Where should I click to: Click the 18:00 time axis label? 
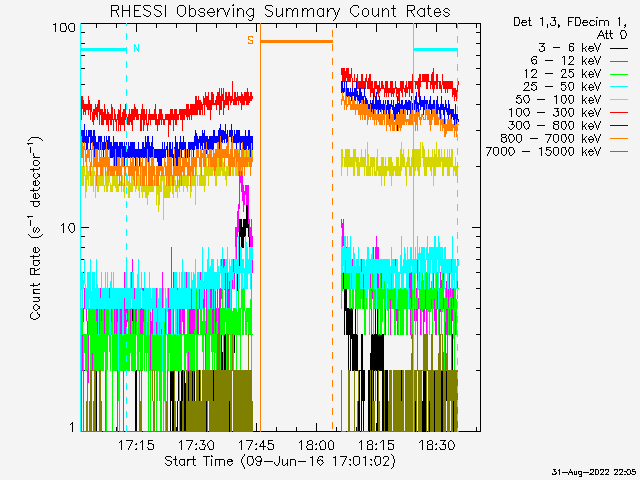316,445
